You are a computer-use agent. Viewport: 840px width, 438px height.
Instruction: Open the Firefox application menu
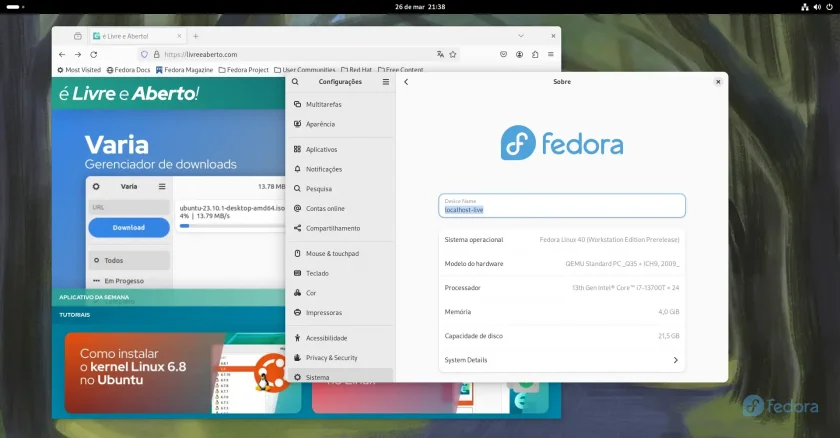551,55
